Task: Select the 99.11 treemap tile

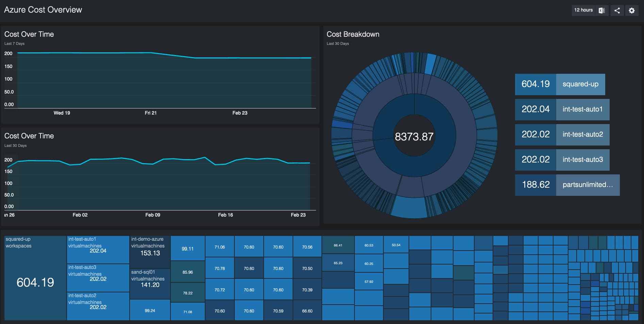Action: [x=188, y=249]
